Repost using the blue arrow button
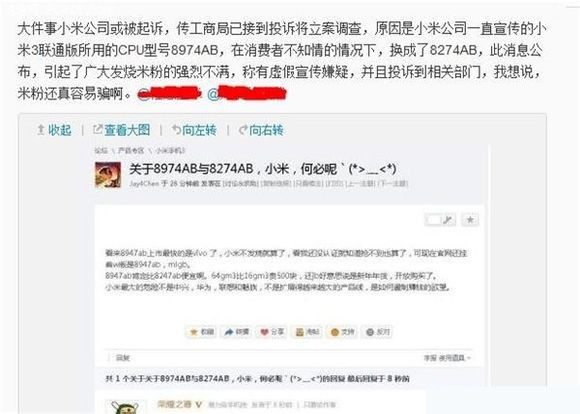The height and width of the screenshot is (414, 580). pos(237,332)
